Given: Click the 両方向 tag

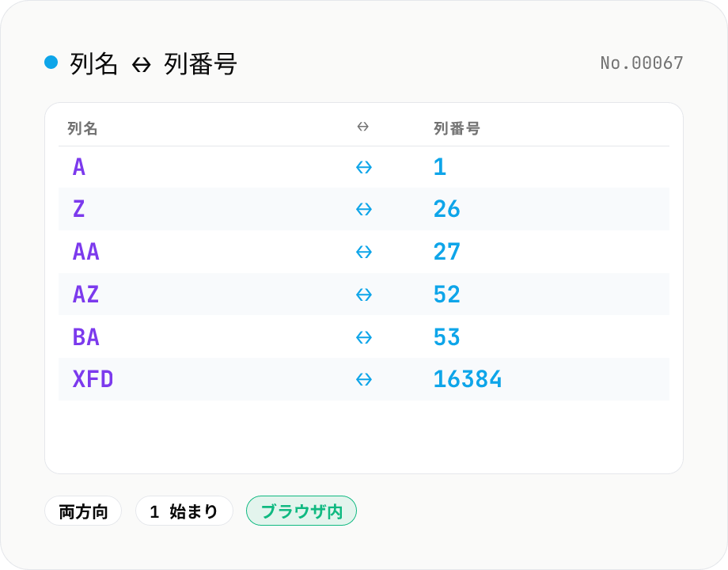Looking at the screenshot, I should click(x=83, y=511).
